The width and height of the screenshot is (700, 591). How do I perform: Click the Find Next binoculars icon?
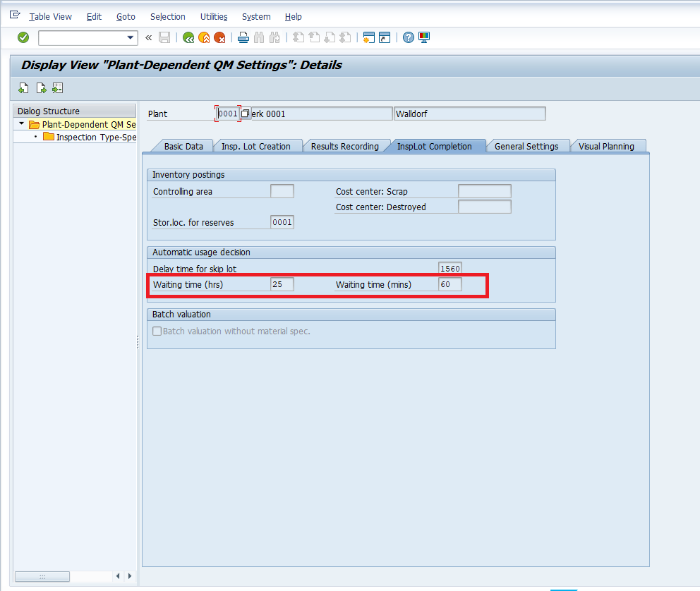point(274,37)
